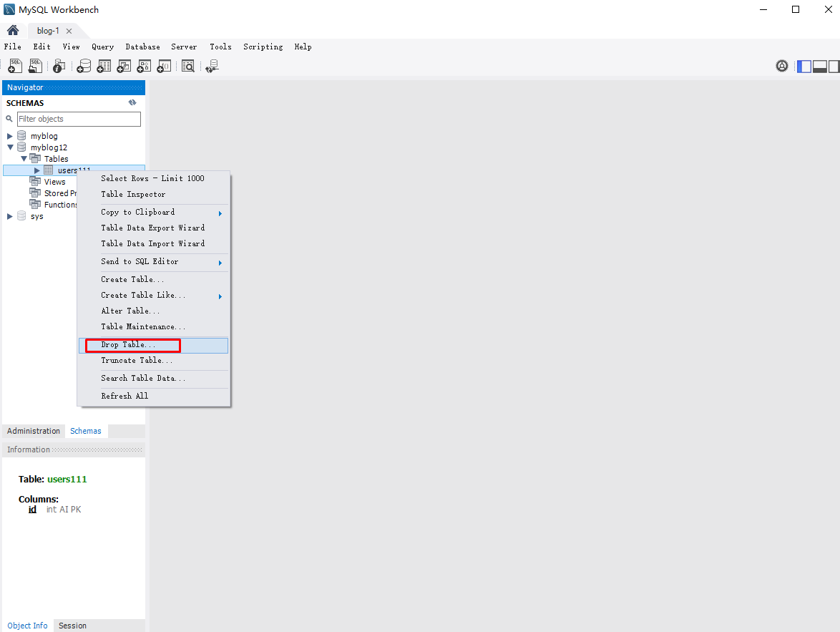840x632 pixels.
Task: Select the Views folder
Action: pos(54,182)
